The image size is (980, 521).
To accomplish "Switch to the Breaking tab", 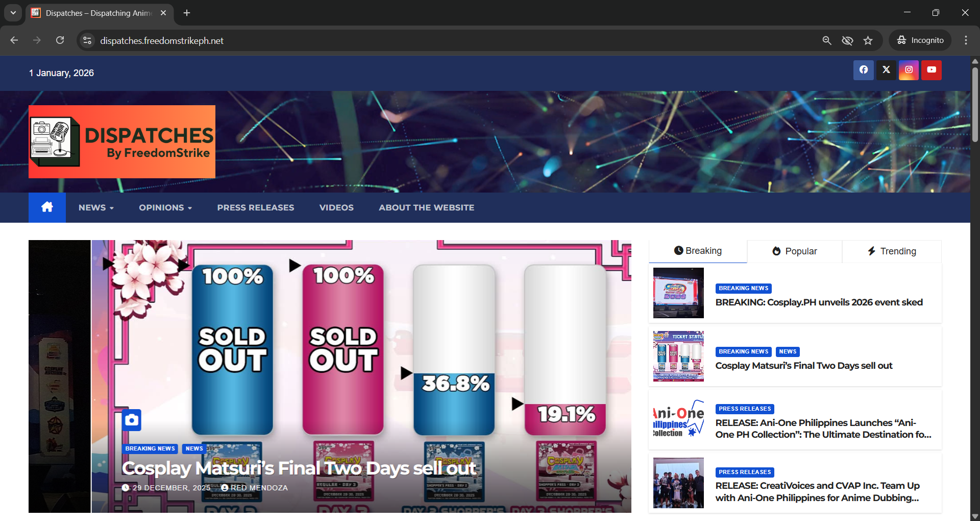I will click(698, 251).
